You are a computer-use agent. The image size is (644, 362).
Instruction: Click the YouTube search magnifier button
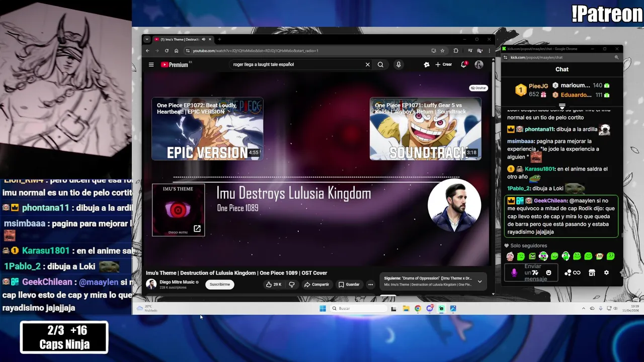[380, 64]
